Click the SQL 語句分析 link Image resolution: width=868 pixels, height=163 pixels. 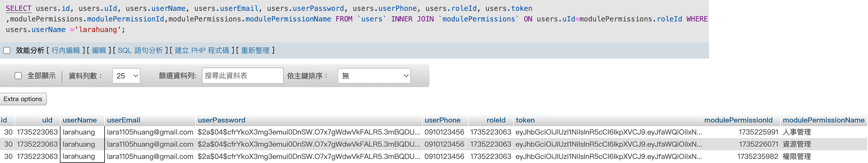coord(140,51)
